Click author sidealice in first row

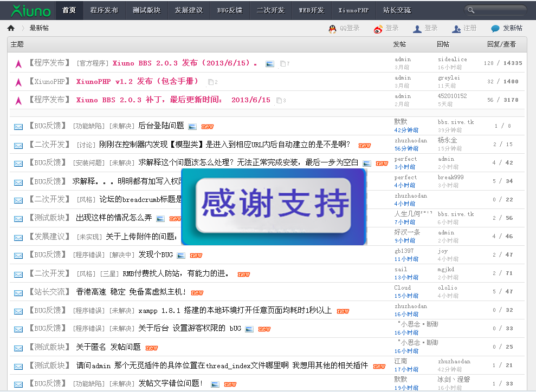[452, 60]
